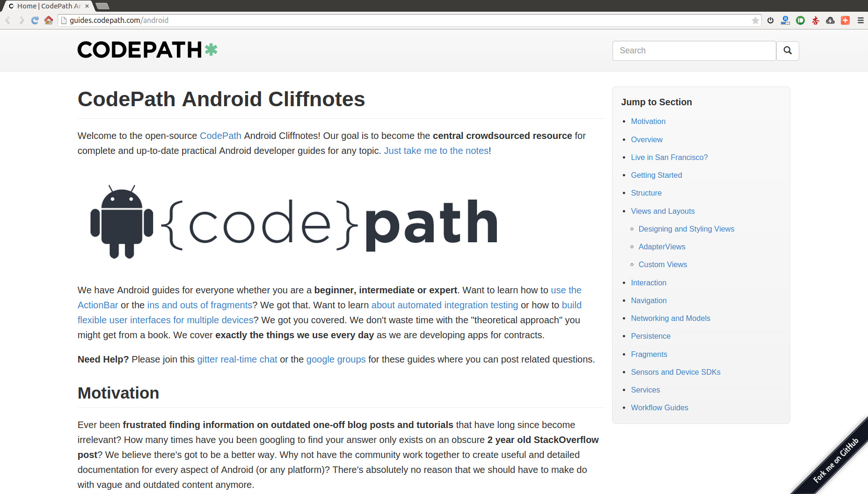The height and width of the screenshot is (494, 868).
Task: Open the green Pushbullet extension icon
Action: click(x=800, y=20)
